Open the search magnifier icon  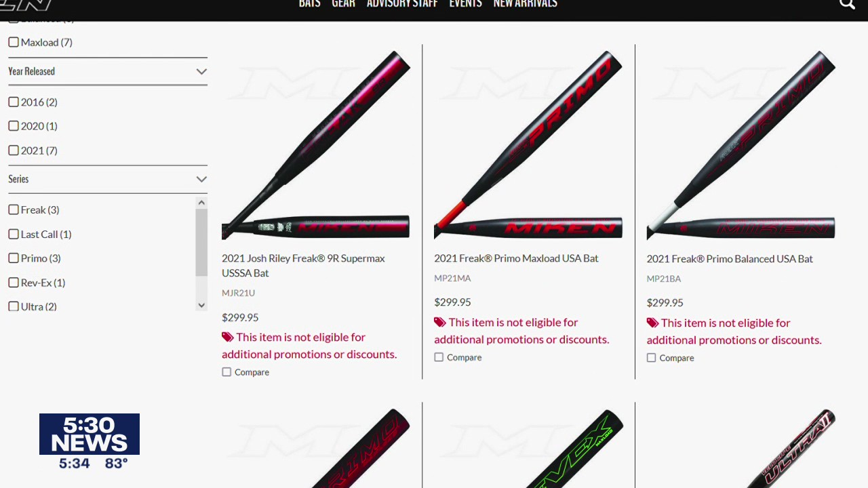[x=847, y=4]
